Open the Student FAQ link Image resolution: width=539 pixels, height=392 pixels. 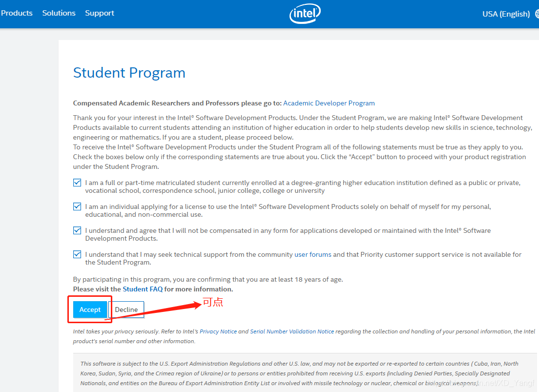pyautogui.click(x=143, y=289)
